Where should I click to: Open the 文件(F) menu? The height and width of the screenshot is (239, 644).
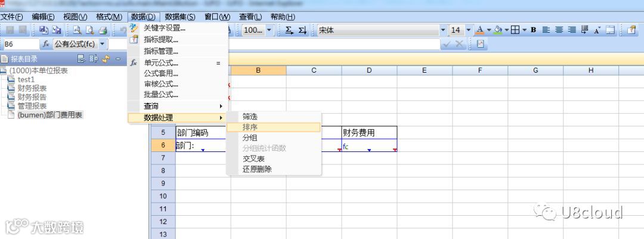[x=11, y=17]
